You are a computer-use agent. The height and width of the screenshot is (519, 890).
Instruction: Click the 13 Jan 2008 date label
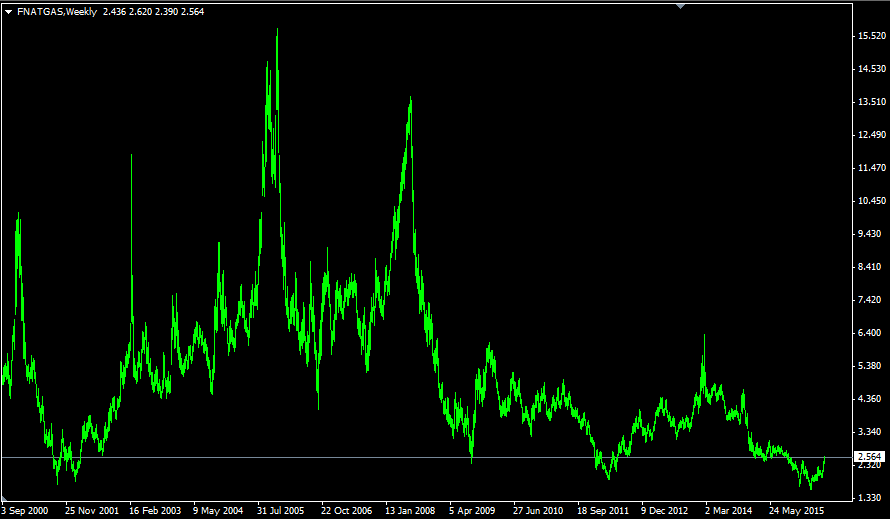(410, 510)
